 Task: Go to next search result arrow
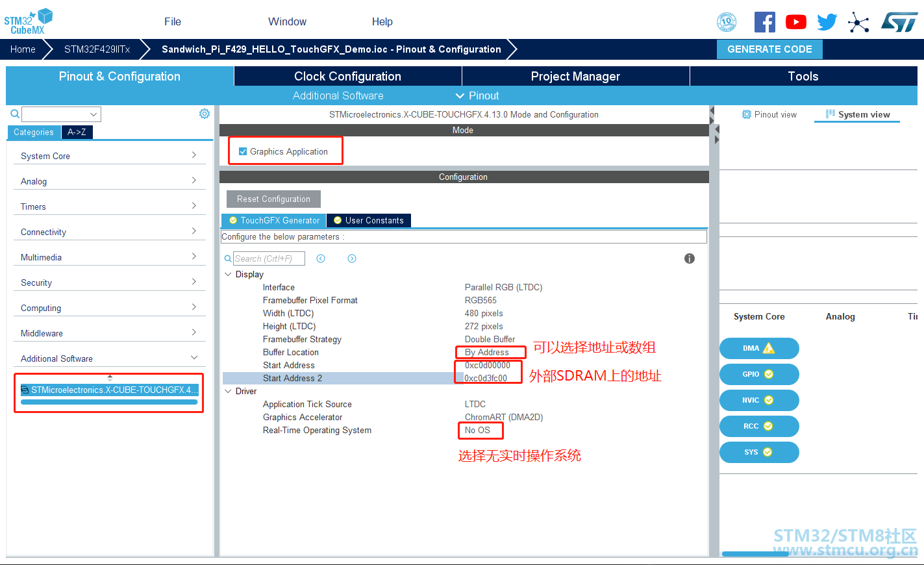[352, 258]
